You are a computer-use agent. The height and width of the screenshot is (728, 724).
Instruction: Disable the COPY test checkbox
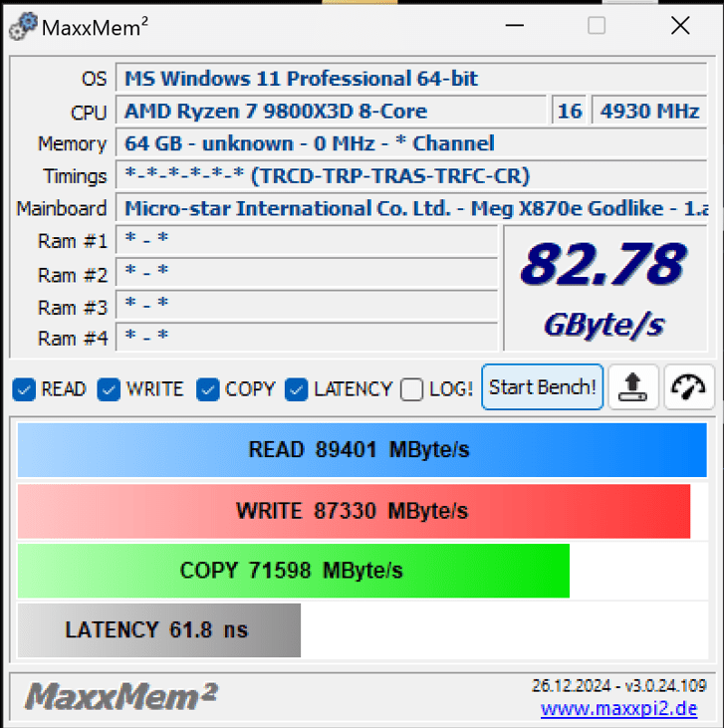[x=208, y=389]
